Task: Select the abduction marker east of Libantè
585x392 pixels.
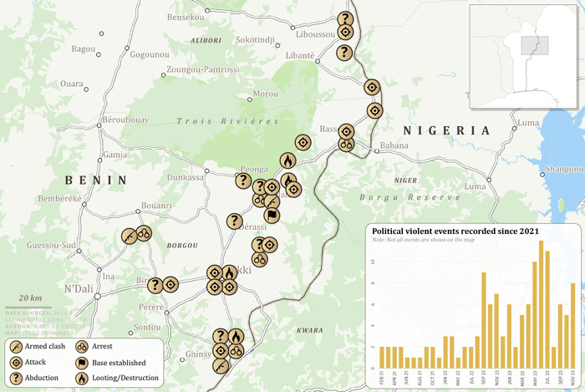Action: (344, 52)
